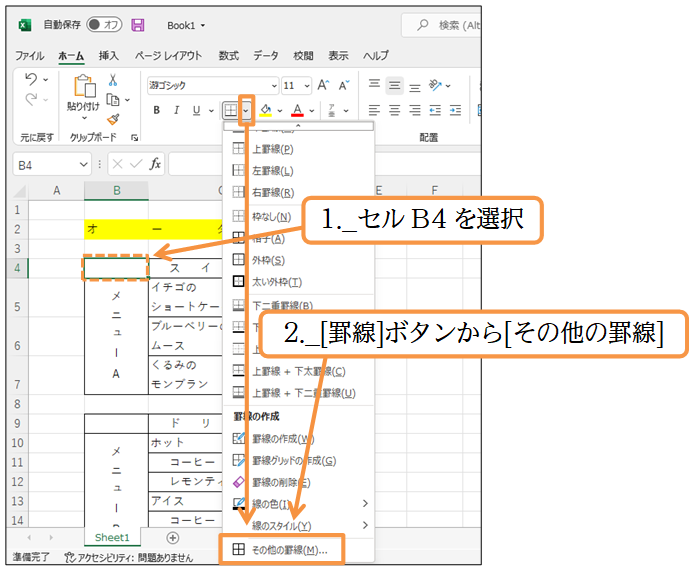Click the Save floppy disk icon
The image size is (689, 569).
(x=138, y=25)
